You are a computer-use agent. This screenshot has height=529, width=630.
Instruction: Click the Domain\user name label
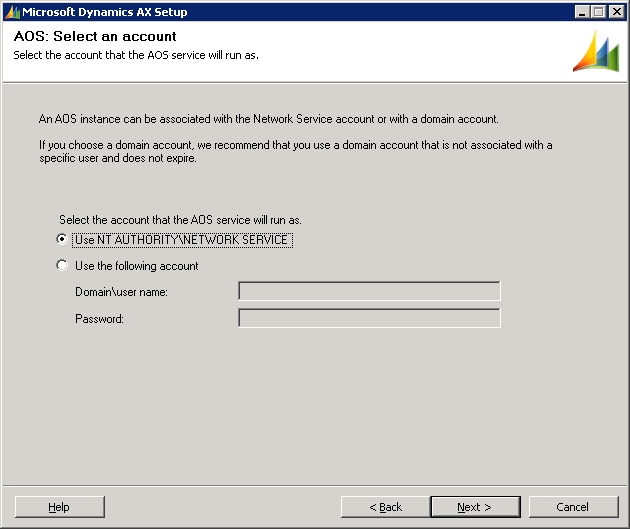121,292
